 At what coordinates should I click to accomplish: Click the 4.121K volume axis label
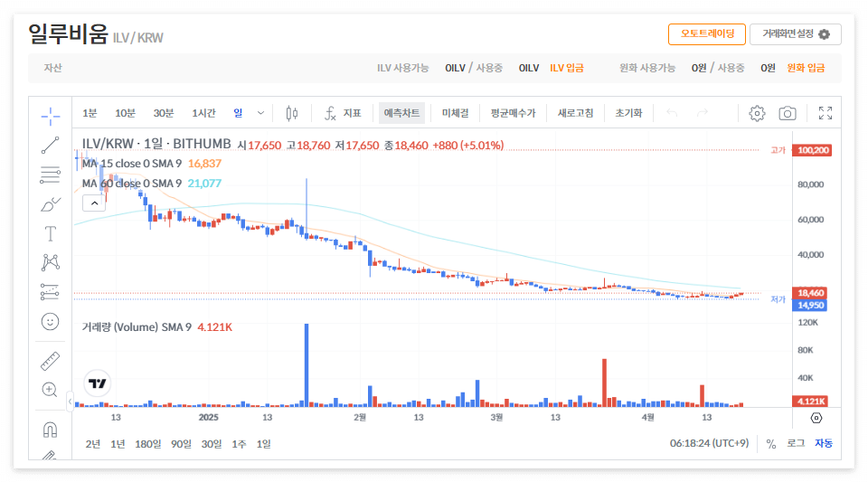[810, 402]
